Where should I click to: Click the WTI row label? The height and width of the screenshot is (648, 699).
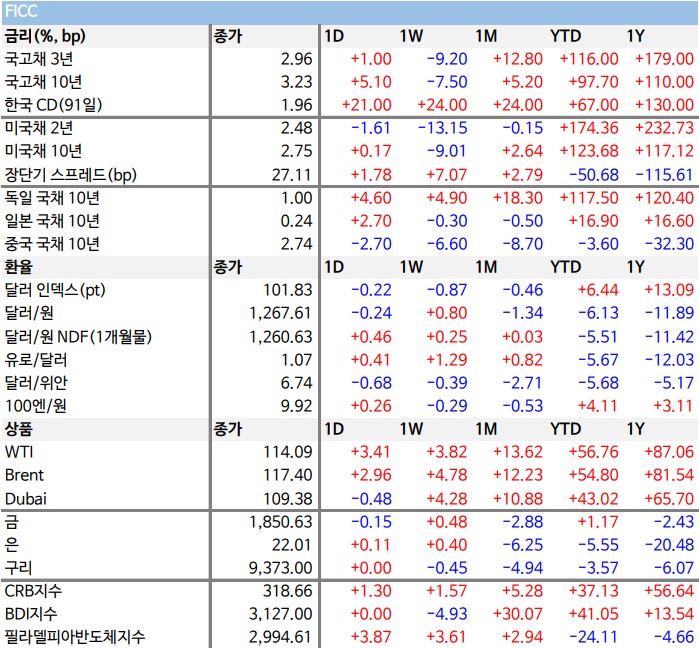19,452
